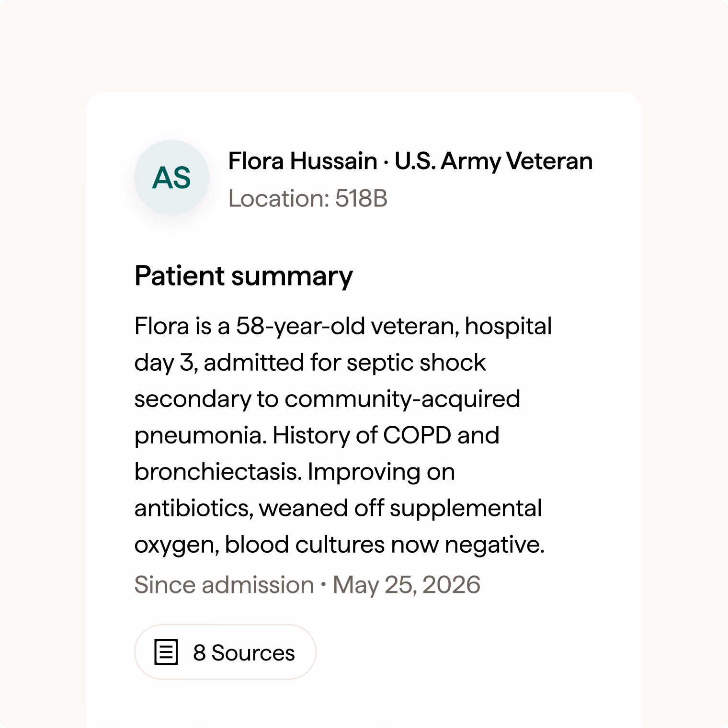Click the May 25, 2026 date
The image size is (728, 728).
(407, 585)
